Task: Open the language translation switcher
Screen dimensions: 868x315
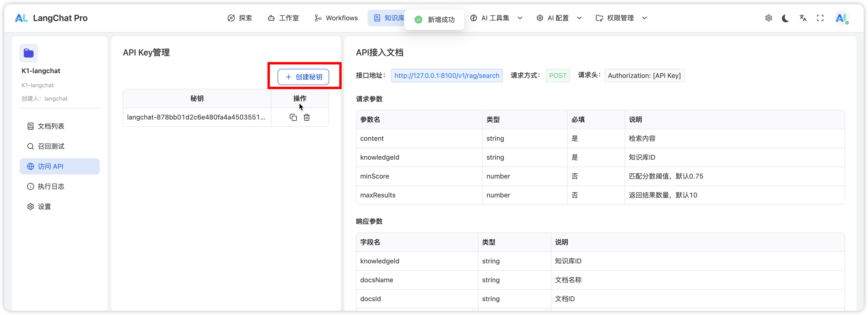Action: pyautogui.click(x=803, y=18)
